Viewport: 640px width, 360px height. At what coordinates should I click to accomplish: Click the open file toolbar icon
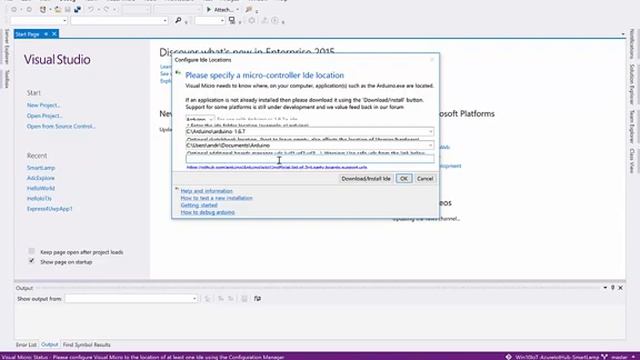[58, 9]
